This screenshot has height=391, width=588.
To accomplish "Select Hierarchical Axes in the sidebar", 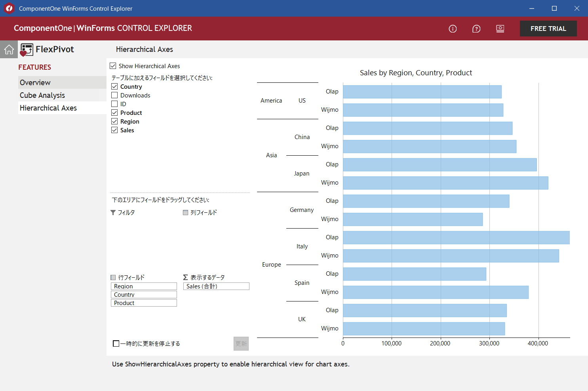I will 62,108.
